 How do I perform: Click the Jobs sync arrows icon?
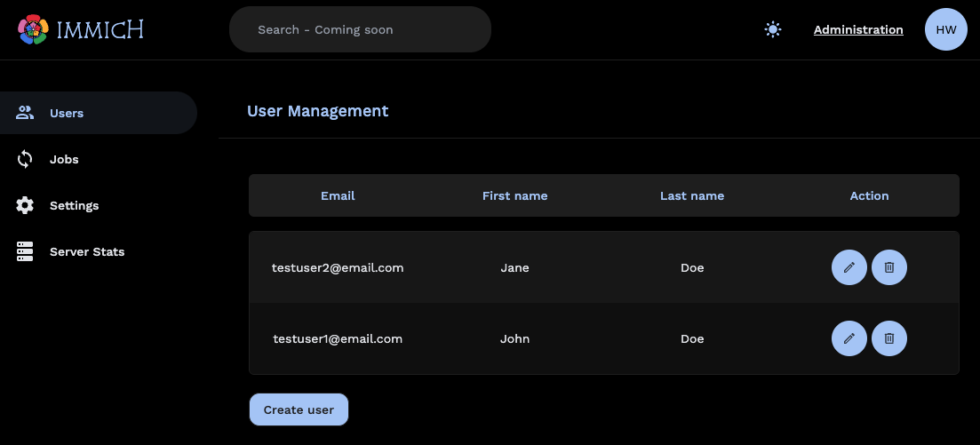coord(25,159)
